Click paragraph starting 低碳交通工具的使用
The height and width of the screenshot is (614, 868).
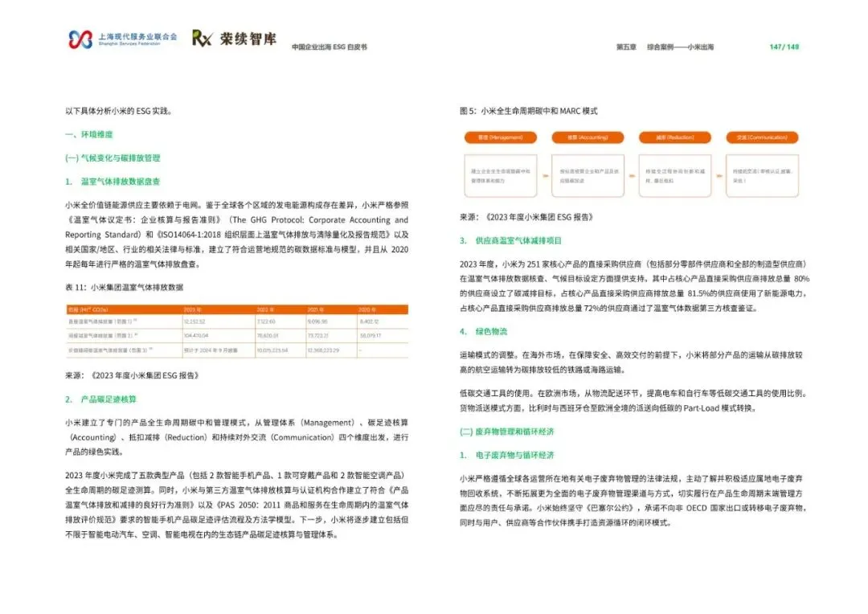pyautogui.click(x=634, y=400)
